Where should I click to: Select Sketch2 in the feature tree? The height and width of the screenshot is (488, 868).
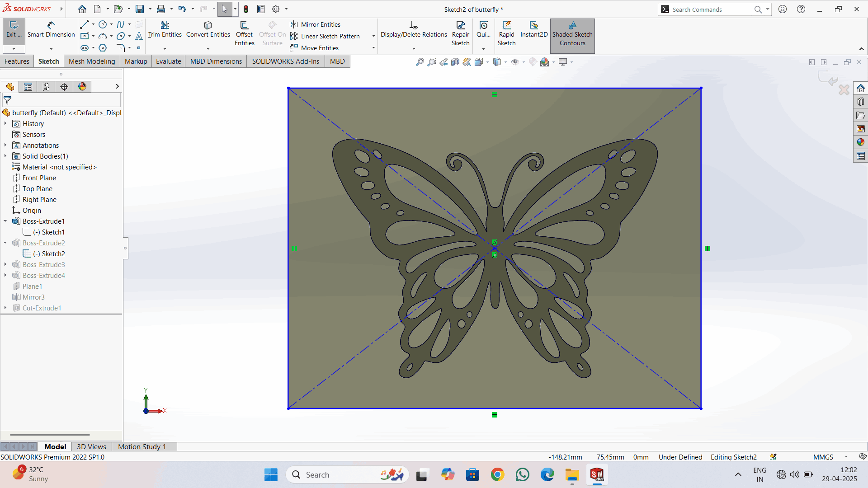tap(49, 253)
